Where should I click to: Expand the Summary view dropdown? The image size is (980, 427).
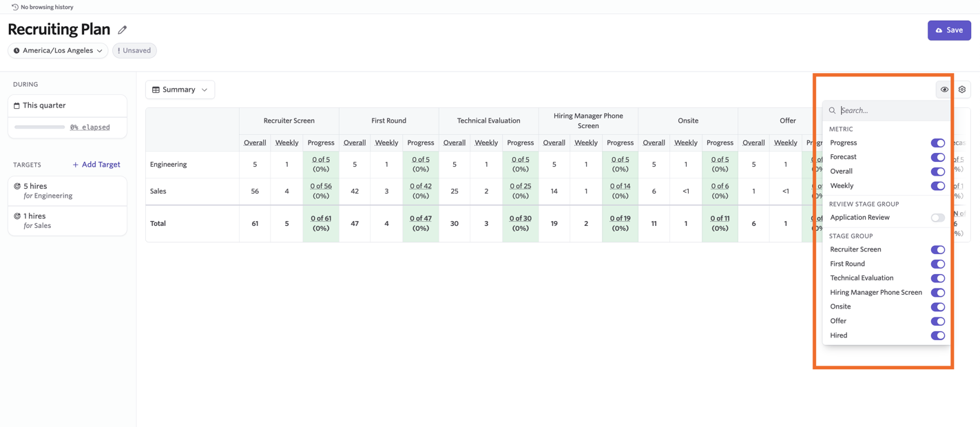(x=180, y=90)
